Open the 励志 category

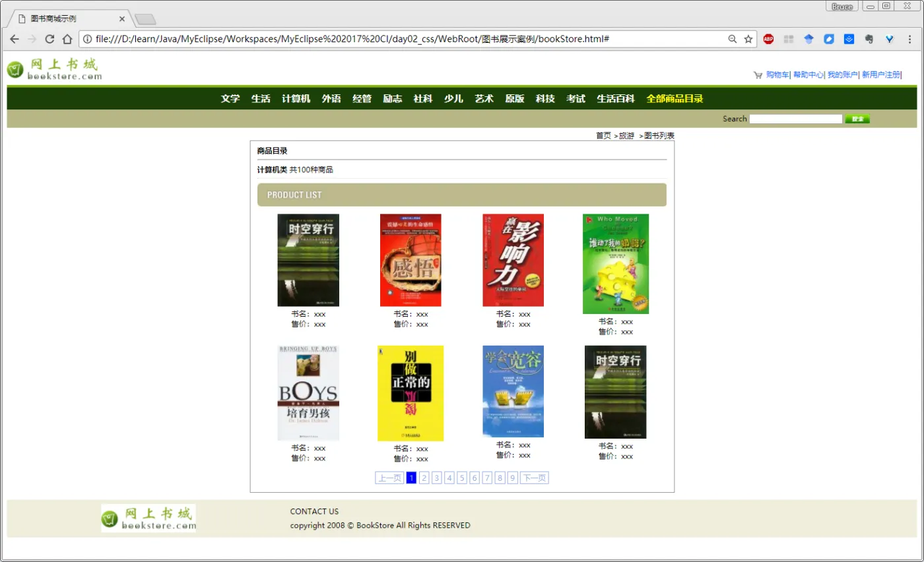[393, 99]
